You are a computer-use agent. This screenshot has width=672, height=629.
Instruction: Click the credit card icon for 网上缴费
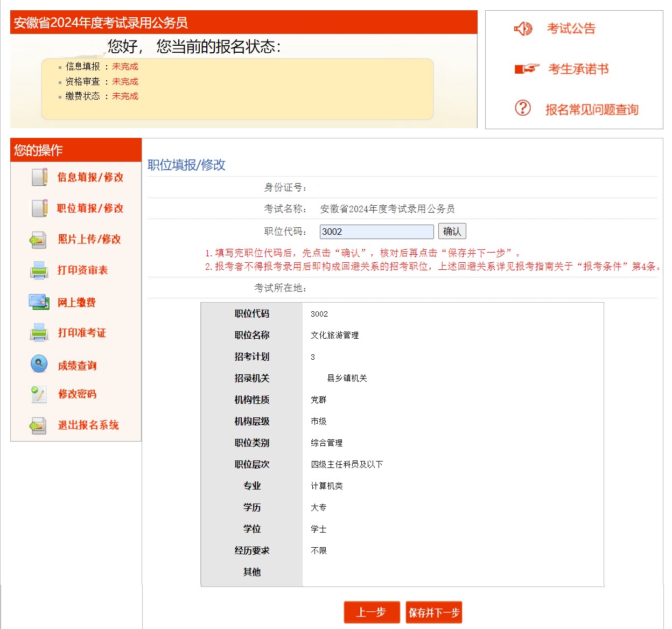(39, 302)
